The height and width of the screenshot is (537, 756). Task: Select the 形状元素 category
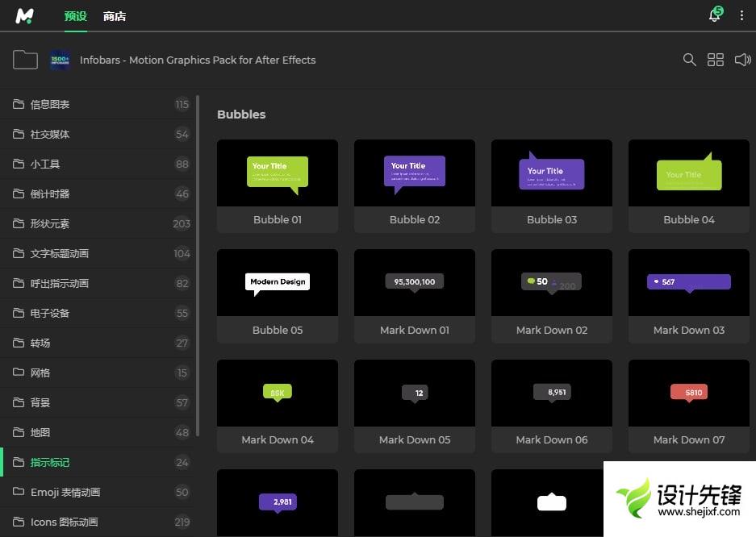(50, 223)
